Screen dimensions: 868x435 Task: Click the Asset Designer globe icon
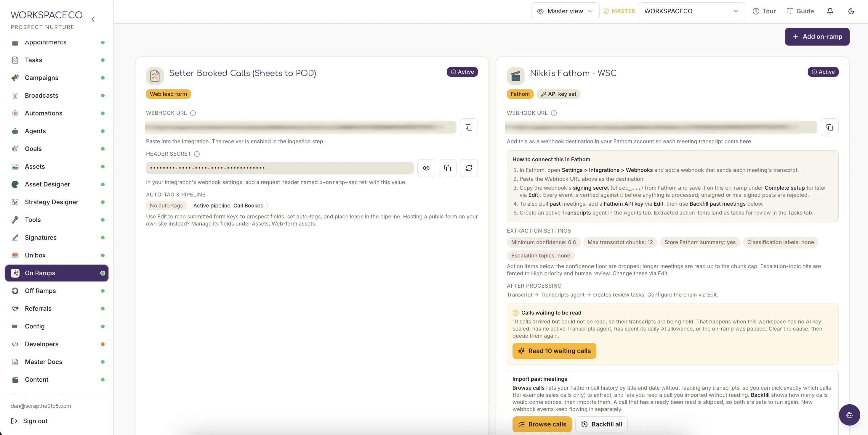click(15, 184)
